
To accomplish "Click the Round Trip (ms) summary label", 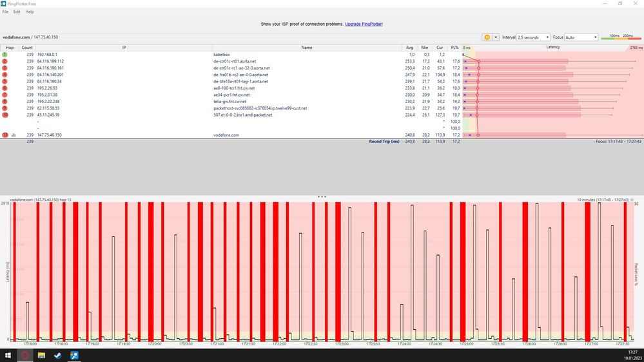I will coord(384,141).
